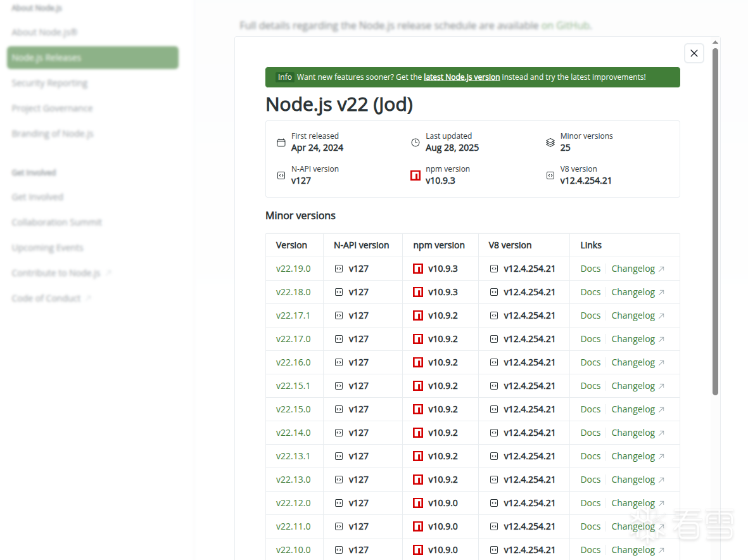Open Docs for v22.16.0
The height and width of the screenshot is (560, 748).
[x=590, y=362]
